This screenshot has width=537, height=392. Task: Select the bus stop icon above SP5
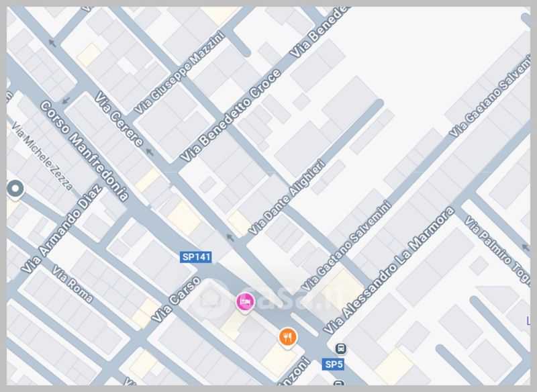click(340, 349)
